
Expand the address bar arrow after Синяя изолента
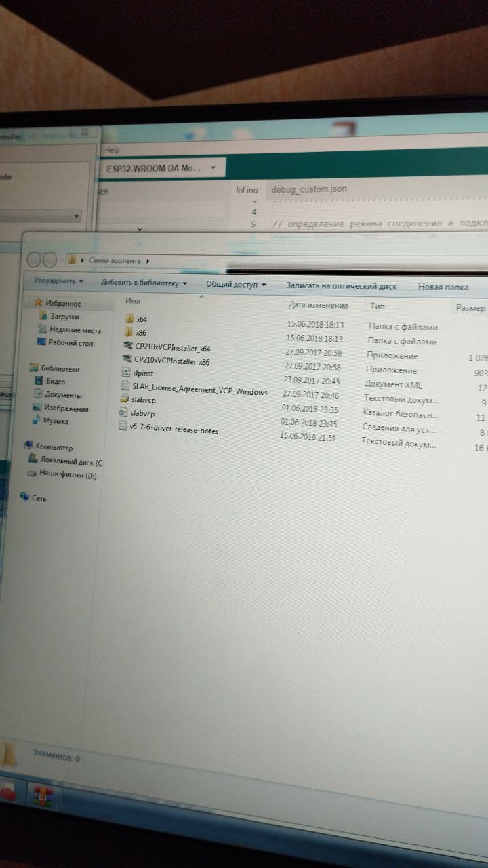click(x=148, y=260)
